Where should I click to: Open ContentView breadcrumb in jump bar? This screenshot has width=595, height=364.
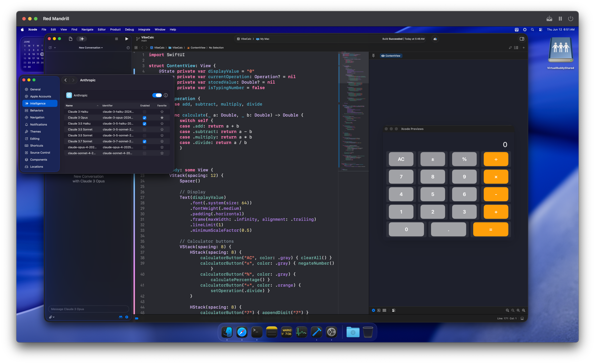(x=196, y=47)
